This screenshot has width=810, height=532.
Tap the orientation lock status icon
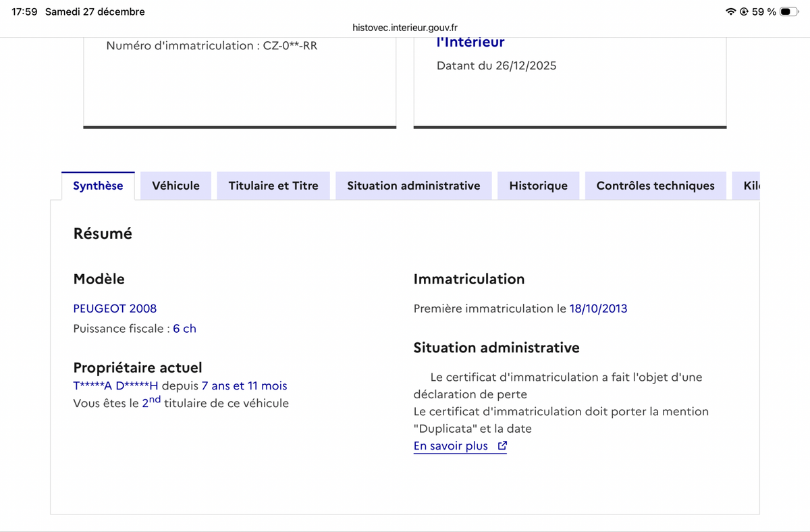[744, 11]
